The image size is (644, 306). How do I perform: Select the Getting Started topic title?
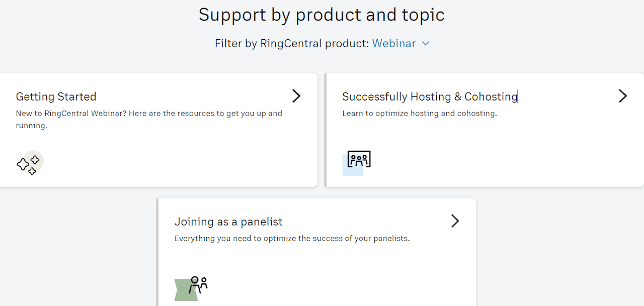tap(56, 96)
